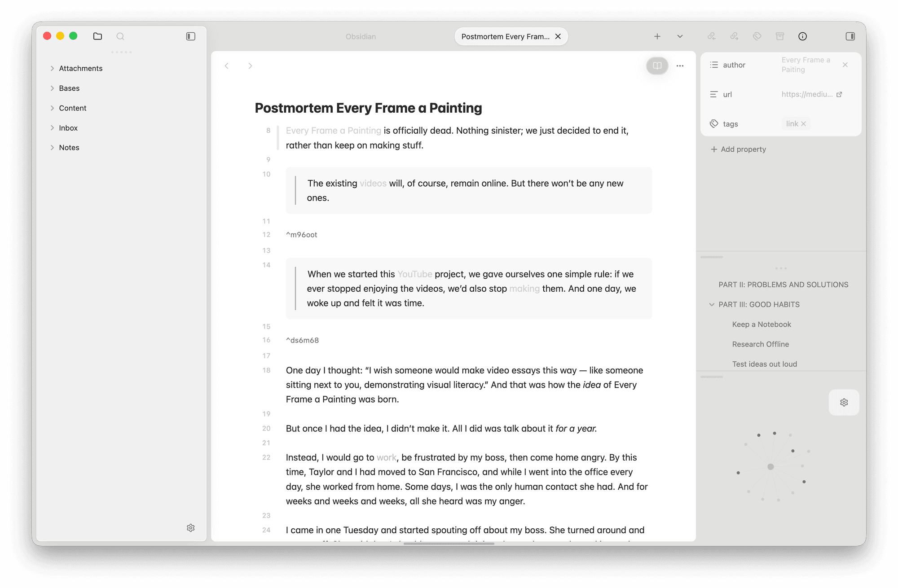Open the backlinks icon in top bar
Image resolution: width=898 pixels, height=588 pixels.
712,36
